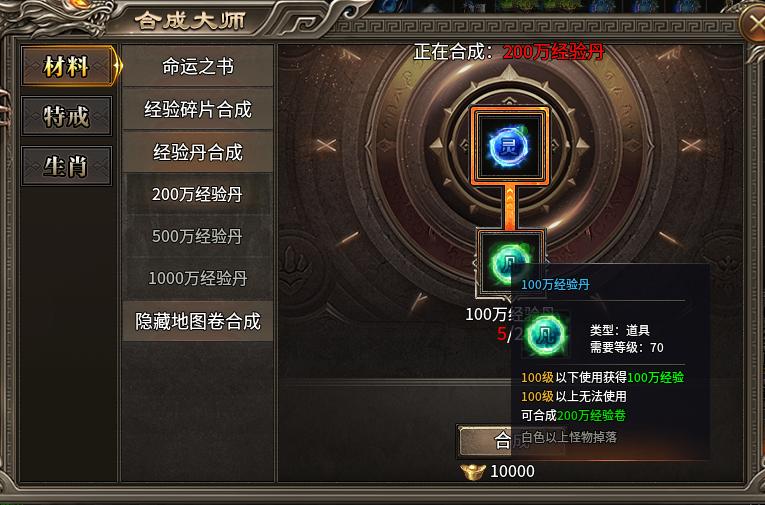Click the 10000 gold cost value
Image resolution: width=765 pixels, height=505 pixels.
pos(512,471)
